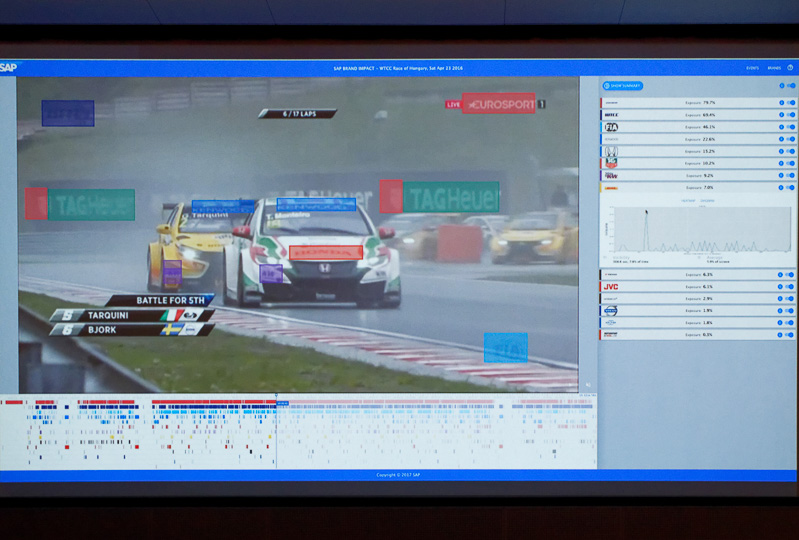Open info for the 9.2% exposure row
Image resolution: width=799 pixels, height=540 pixels.
coord(781,175)
